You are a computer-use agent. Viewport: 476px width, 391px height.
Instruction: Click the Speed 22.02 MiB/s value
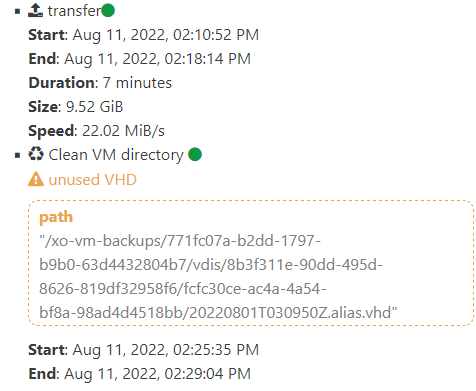[x=123, y=131]
